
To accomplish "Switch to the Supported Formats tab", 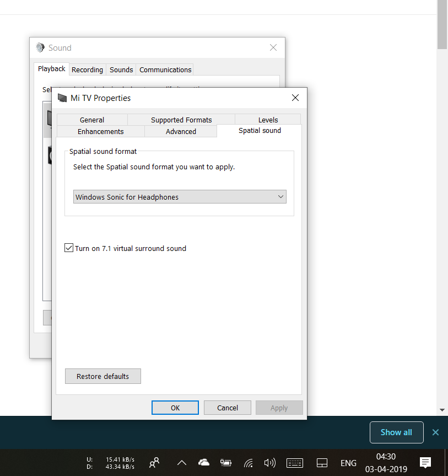I will [x=181, y=120].
